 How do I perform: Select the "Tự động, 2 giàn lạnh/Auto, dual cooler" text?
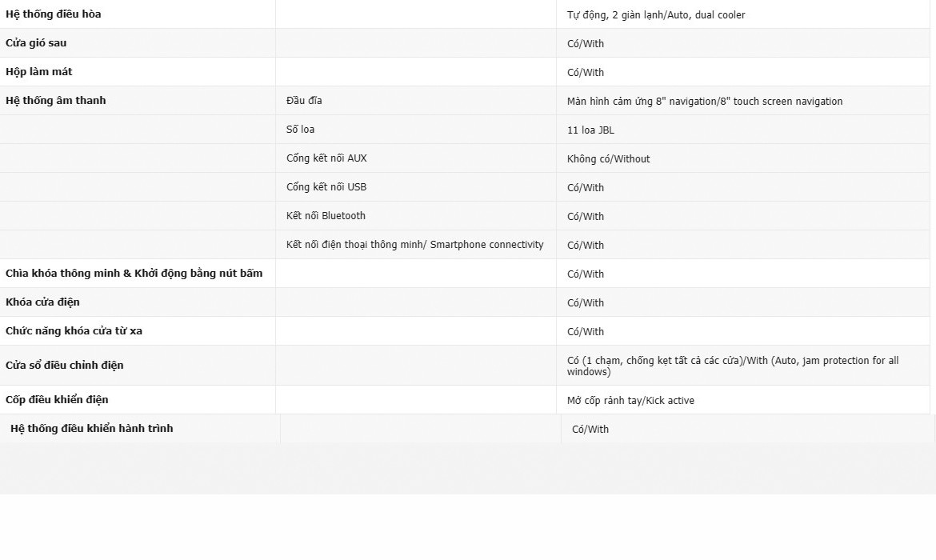click(x=656, y=15)
